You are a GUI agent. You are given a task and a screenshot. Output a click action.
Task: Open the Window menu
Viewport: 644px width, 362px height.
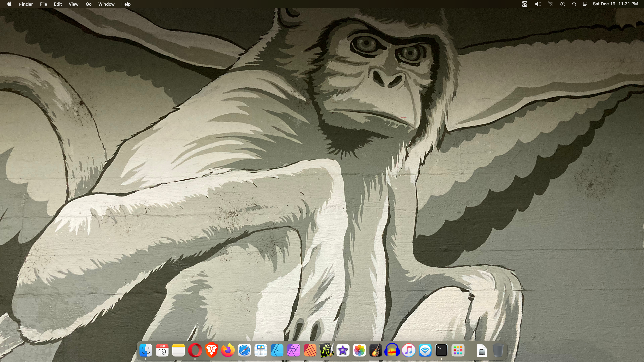coord(106,4)
